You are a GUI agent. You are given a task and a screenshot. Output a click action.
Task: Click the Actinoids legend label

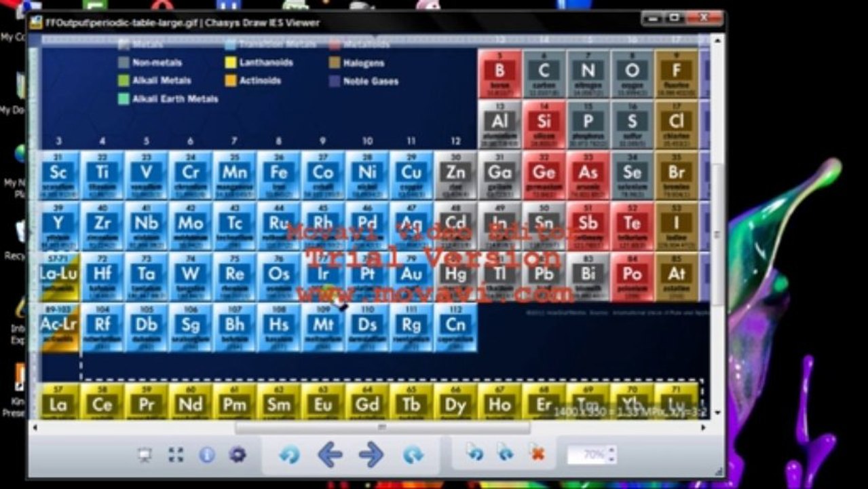pos(260,80)
